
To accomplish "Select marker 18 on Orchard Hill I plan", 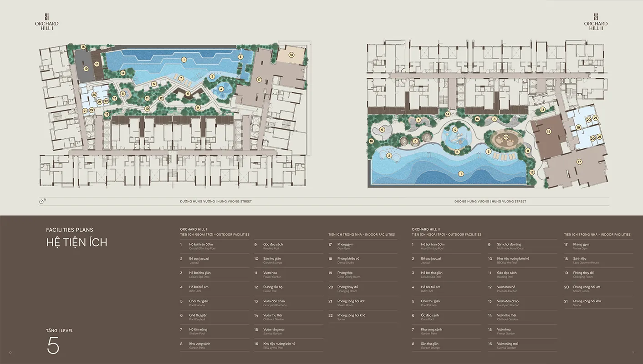I will pos(291,55).
